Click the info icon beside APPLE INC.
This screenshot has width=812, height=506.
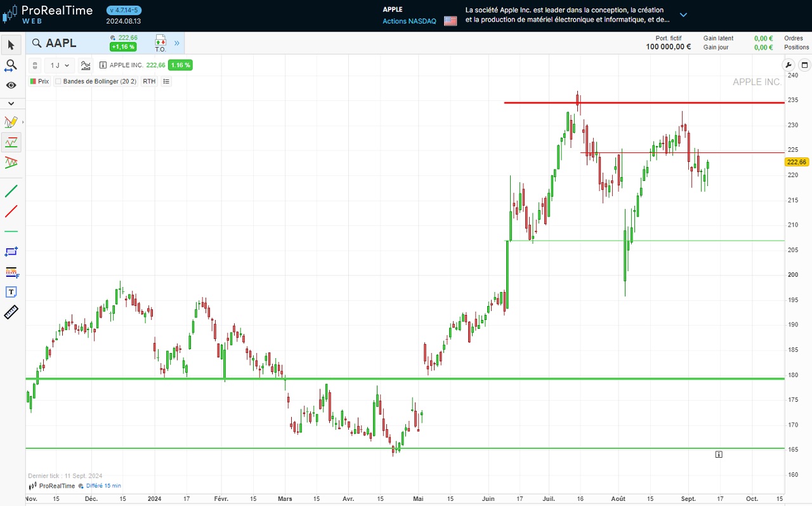[103, 65]
